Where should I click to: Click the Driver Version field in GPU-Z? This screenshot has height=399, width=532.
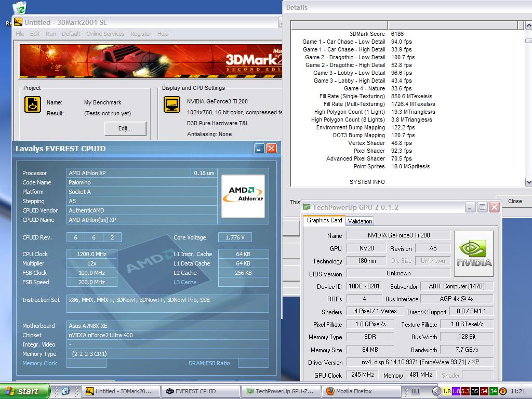[420, 362]
